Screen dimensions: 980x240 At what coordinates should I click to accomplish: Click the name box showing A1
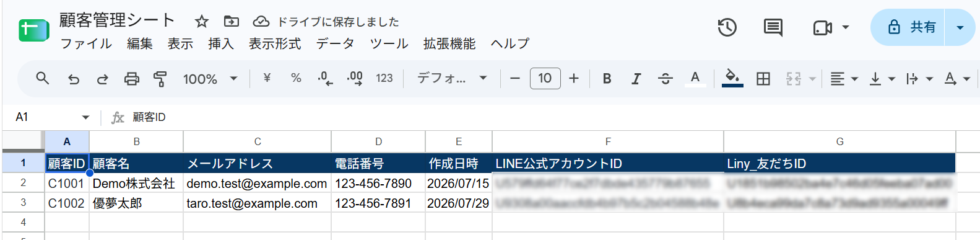(43, 117)
